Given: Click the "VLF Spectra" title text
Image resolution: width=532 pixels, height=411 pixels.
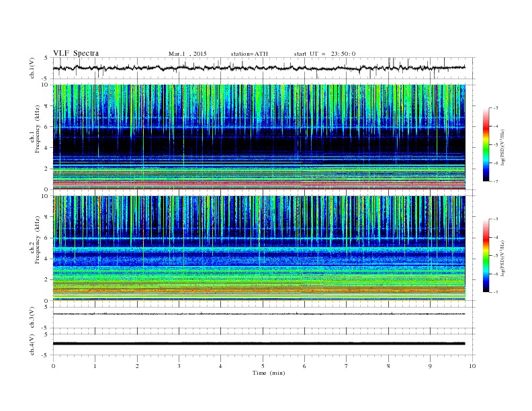Looking at the screenshot, I should coord(76,53).
